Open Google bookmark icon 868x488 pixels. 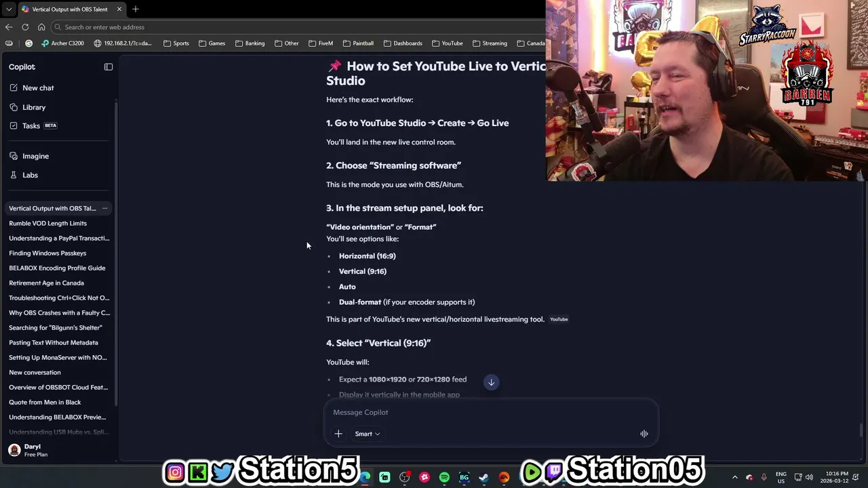28,43
